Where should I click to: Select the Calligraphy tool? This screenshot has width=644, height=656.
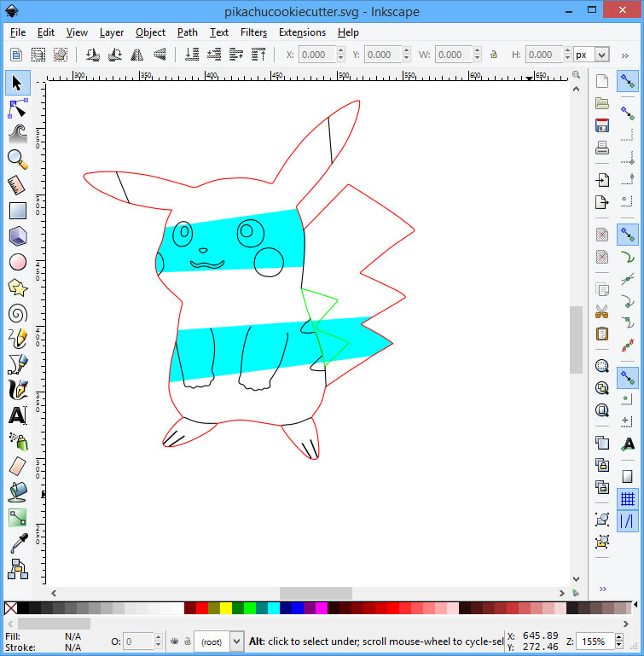pyautogui.click(x=18, y=390)
